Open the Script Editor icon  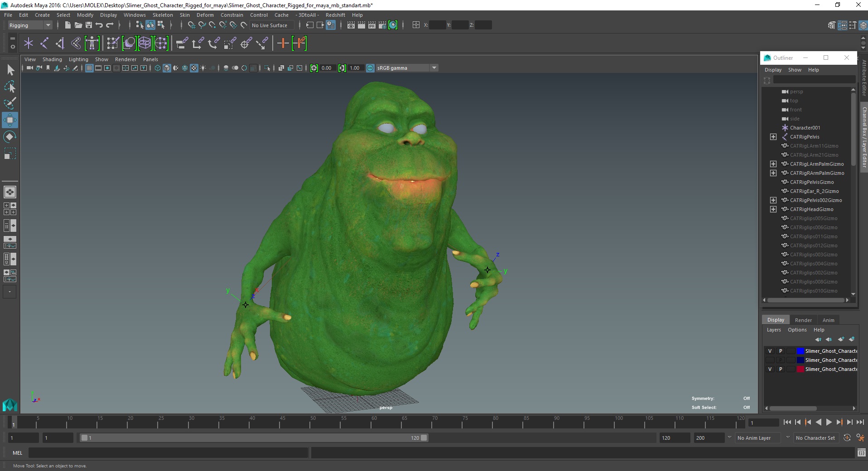[x=861, y=452]
